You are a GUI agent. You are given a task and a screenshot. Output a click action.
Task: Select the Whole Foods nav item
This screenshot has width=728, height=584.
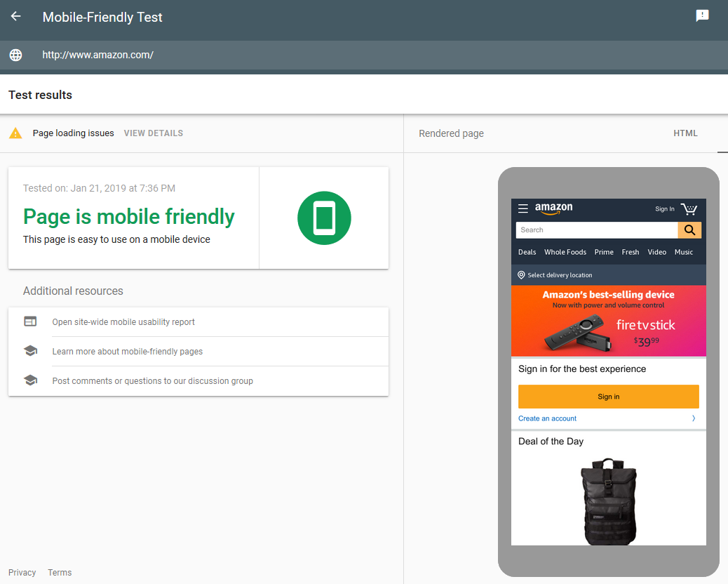click(565, 252)
